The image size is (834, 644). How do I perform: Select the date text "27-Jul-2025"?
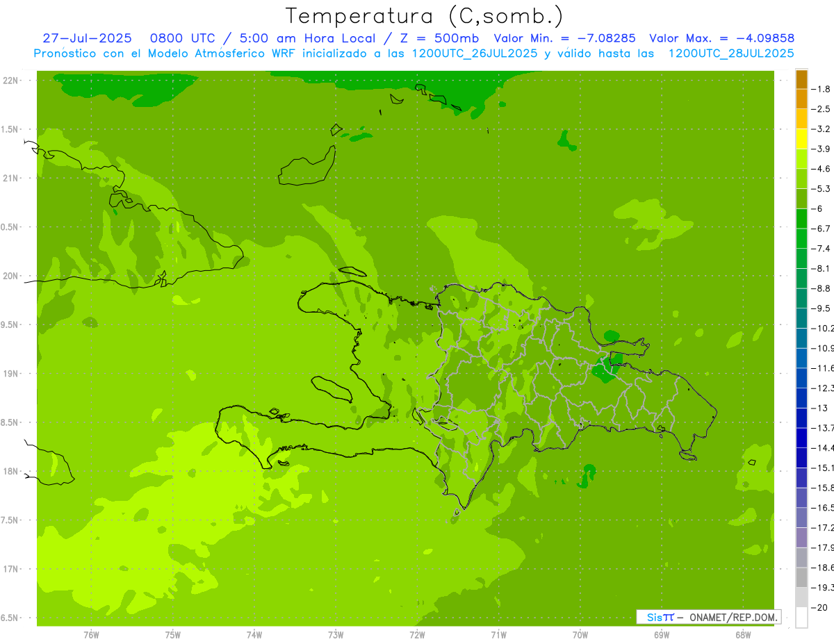[x=87, y=38]
